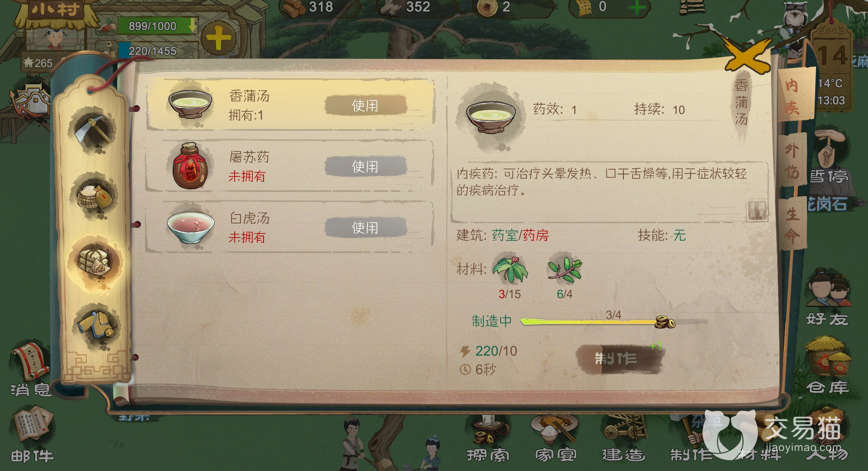
Task: Switch to the 生命 tab
Action: [792, 224]
